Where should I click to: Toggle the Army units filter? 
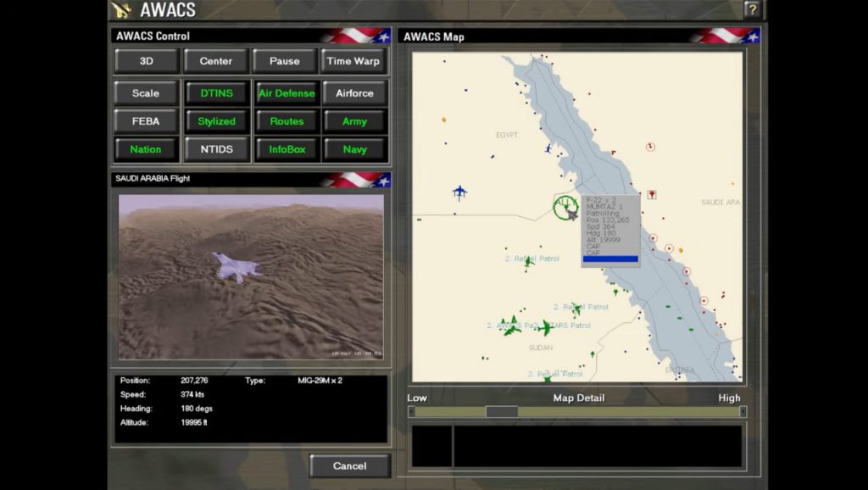354,121
